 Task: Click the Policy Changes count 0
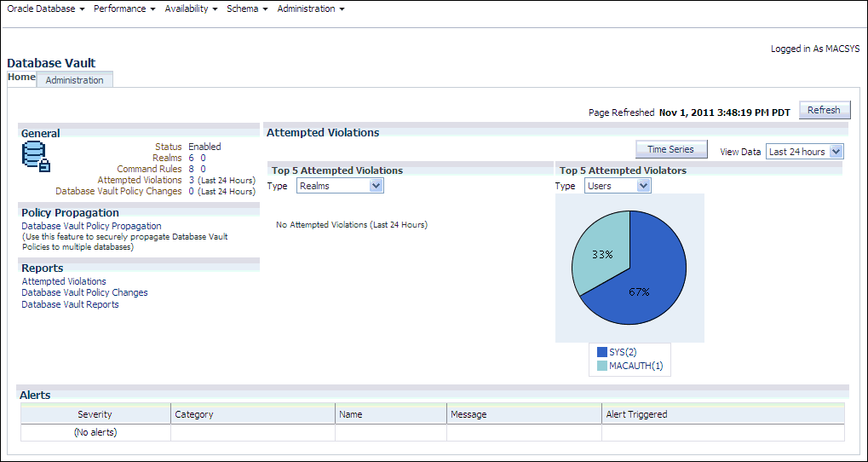(191, 191)
